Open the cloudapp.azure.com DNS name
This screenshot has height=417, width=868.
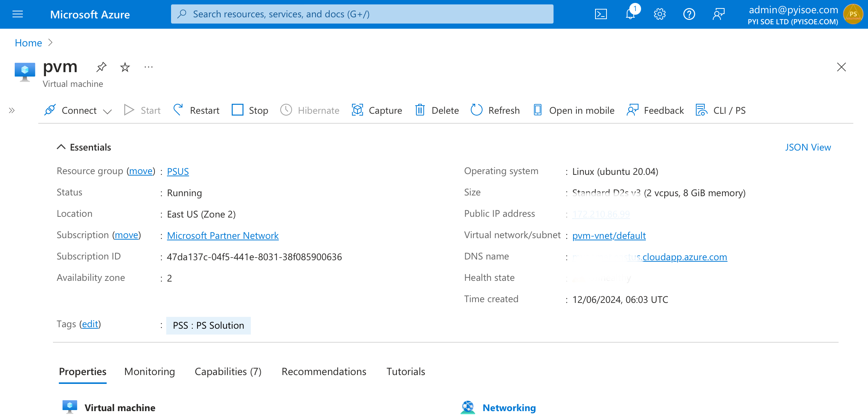[x=650, y=257]
